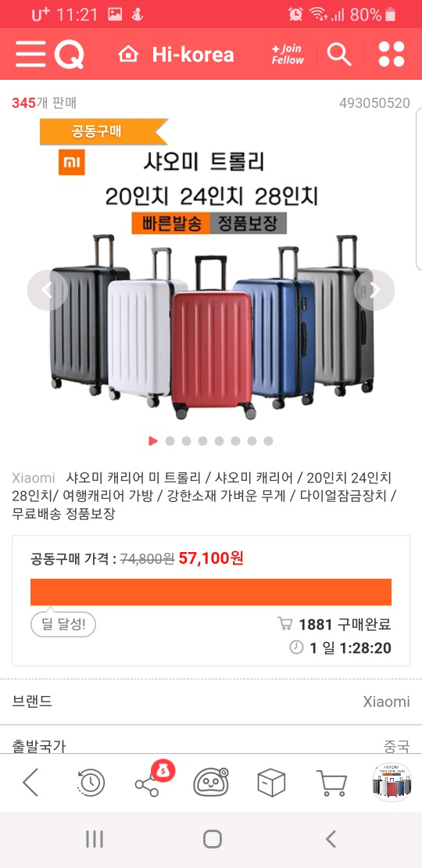Image resolution: width=422 pixels, height=868 pixels.
Task: Tap the share icon with money badge
Action: click(x=152, y=780)
